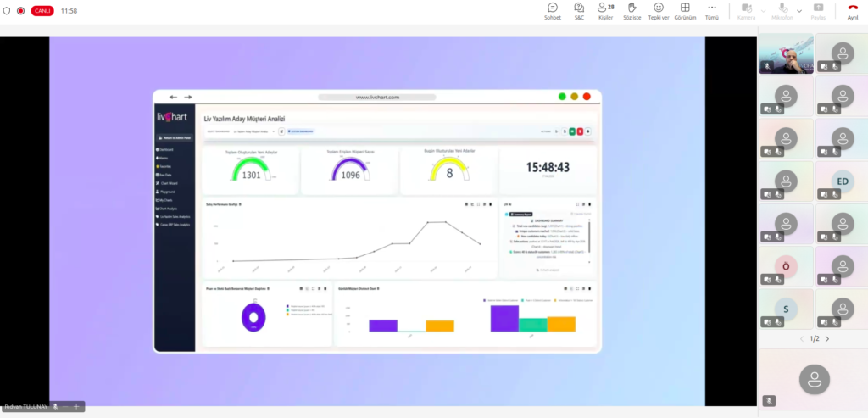
Task: Change layout with Görünüm icon
Action: pos(685,10)
